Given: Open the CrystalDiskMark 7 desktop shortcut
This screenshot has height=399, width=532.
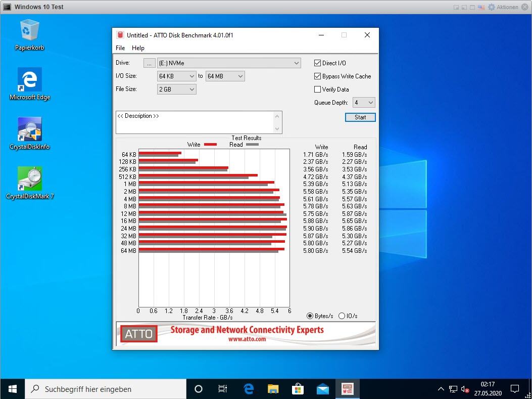Looking at the screenshot, I should (x=29, y=183).
